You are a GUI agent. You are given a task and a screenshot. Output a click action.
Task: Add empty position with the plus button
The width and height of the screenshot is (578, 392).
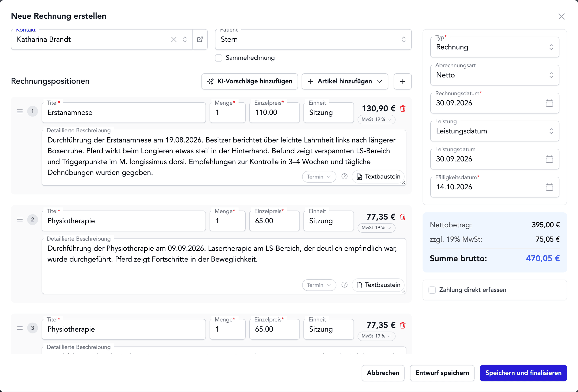403,82
